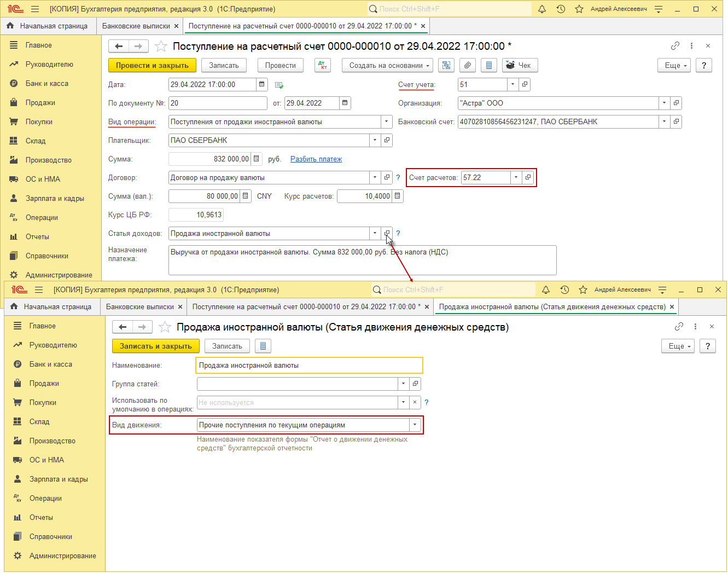Click favorites star icon in top title bar
This screenshot has width=728, height=573.
pos(579,9)
